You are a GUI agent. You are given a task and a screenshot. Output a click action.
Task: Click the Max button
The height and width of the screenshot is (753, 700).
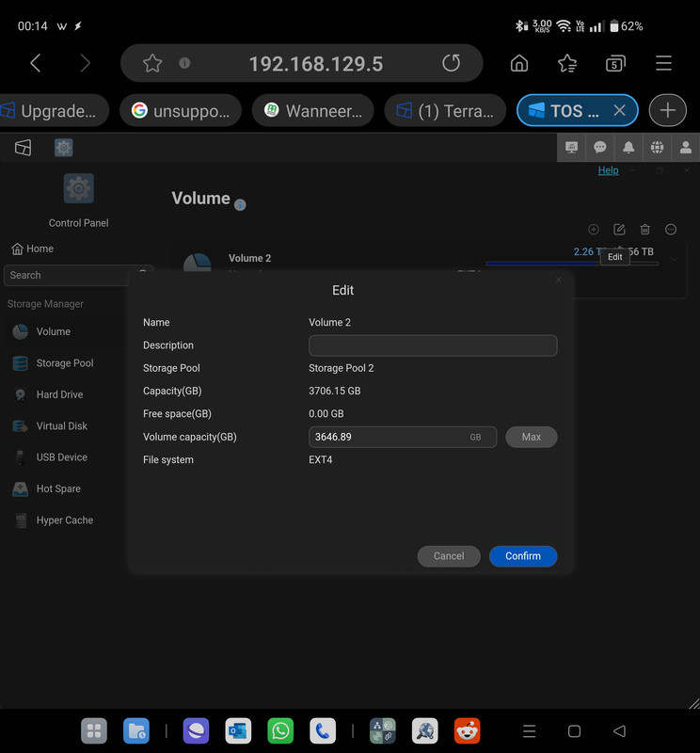[x=531, y=437]
